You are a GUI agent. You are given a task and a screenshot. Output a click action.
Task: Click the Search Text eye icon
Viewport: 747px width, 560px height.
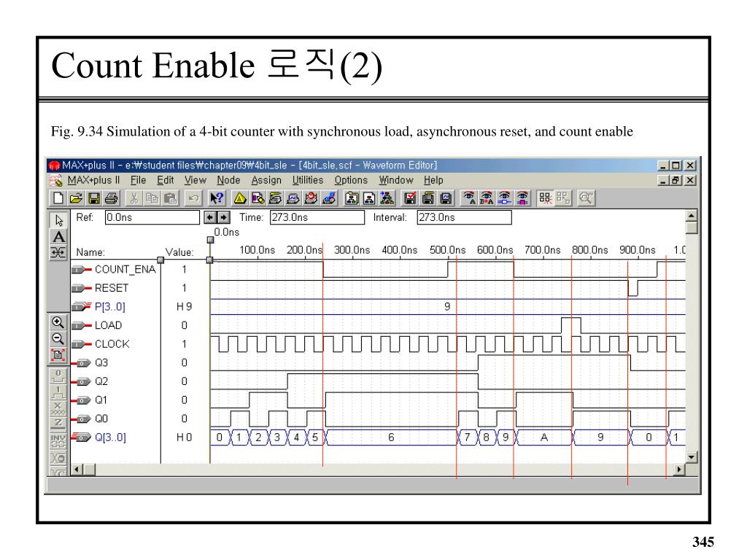tap(469, 198)
